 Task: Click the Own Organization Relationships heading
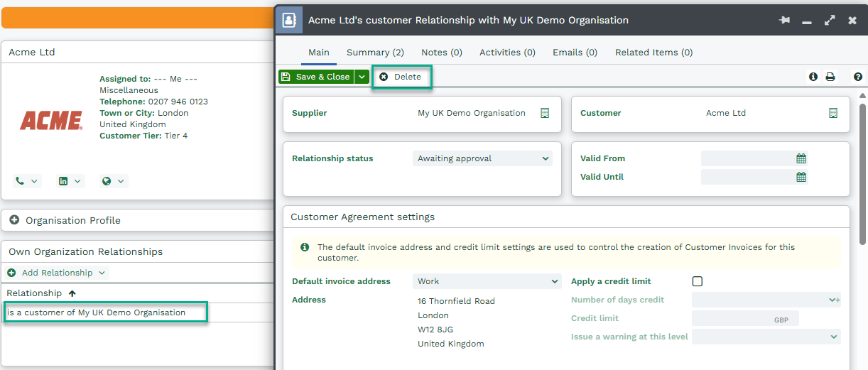[x=85, y=251]
